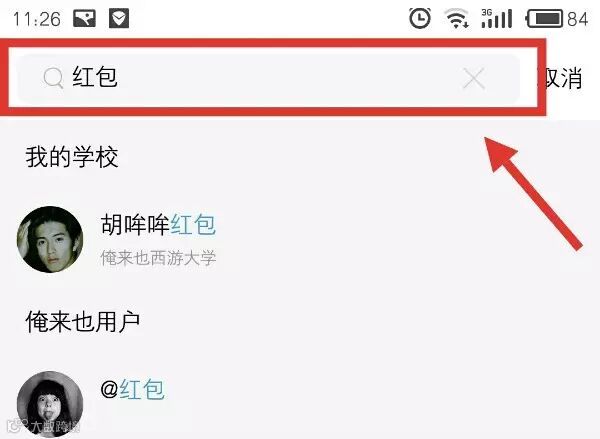This screenshot has width=600, height=439.
Task: Clear the search text with X
Action: point(474,78)
